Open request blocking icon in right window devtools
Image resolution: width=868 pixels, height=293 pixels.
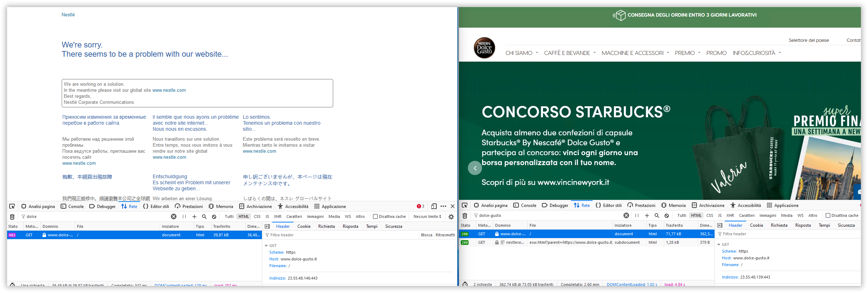667,215
